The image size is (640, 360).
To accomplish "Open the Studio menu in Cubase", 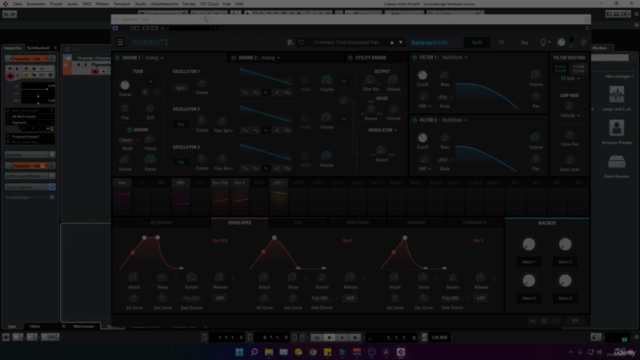I will click(x=140, y=4).
